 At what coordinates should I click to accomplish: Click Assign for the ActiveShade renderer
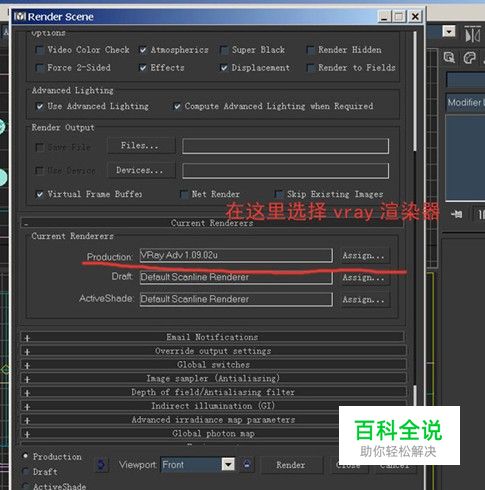tap(364, 300)
